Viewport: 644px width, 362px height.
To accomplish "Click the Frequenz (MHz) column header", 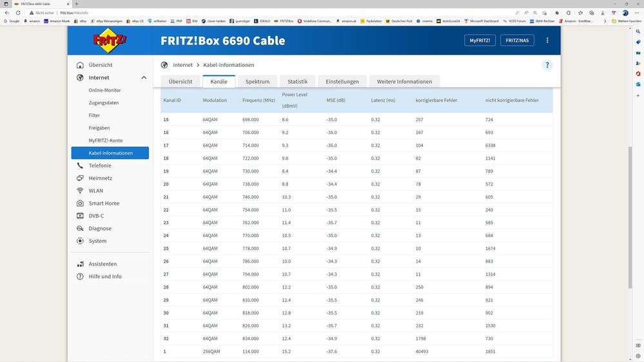I will (259, 100).
